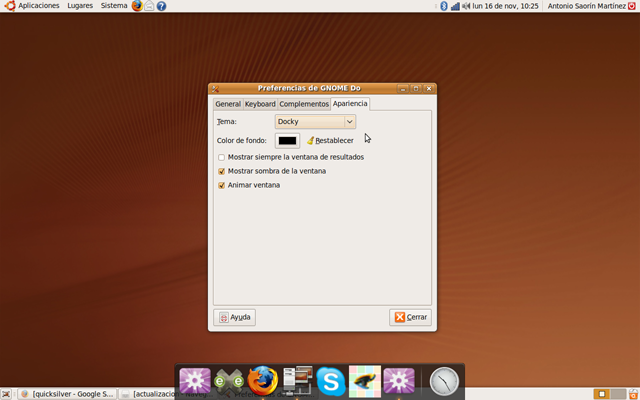640x400 pixels.
Task: Click the Cerrar button
Action: click(x=410, y=317)
